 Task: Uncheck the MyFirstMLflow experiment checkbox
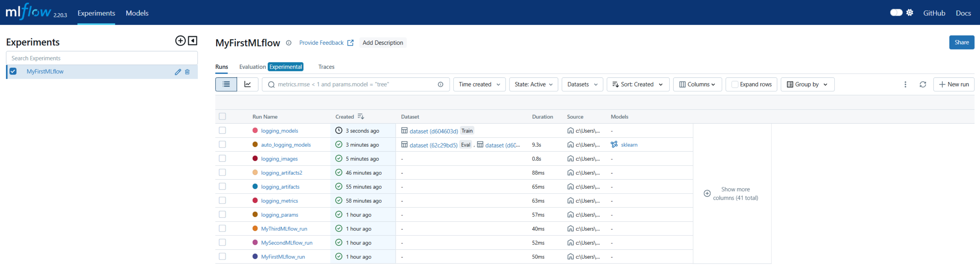tap(13, 71)
